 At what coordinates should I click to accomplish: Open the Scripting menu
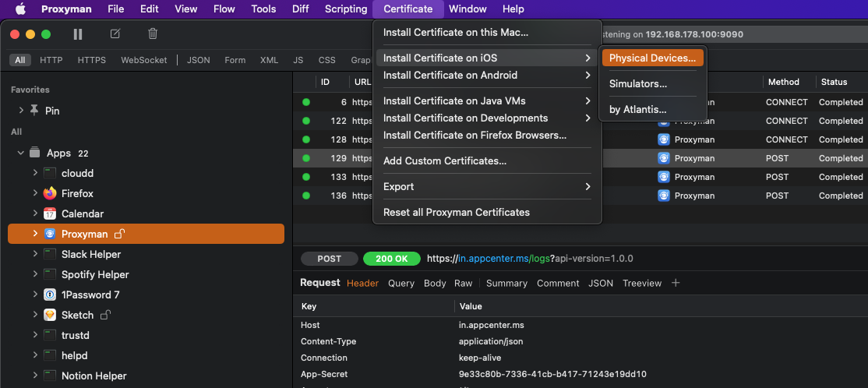(x=346, y=9)
